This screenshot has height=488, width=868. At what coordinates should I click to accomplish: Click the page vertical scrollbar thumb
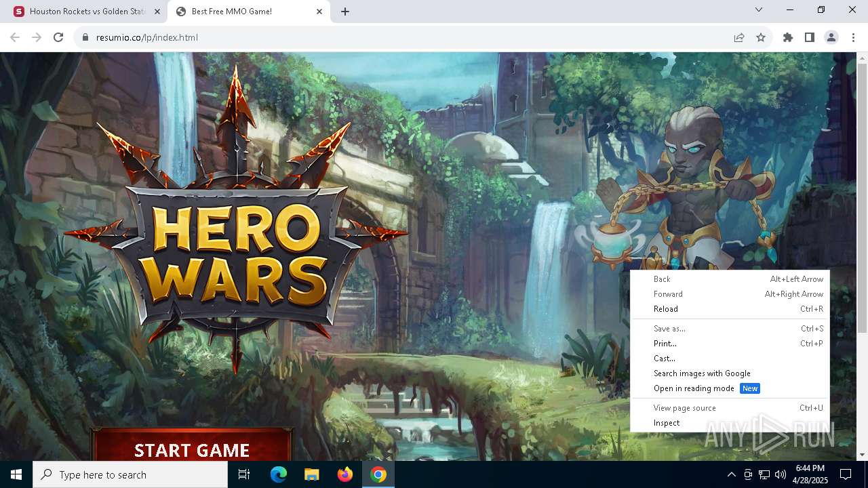pyautogui.click(x=862, y=198)
